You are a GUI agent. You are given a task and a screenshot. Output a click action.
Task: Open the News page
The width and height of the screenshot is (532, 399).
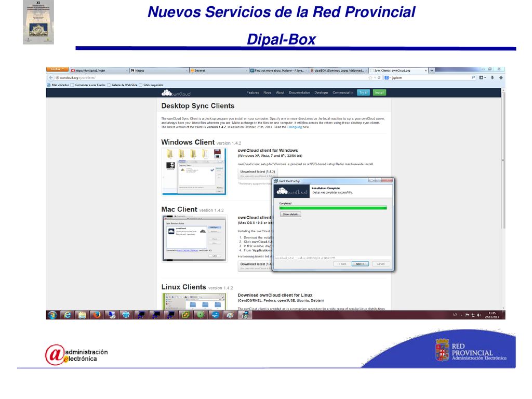(x=268, y=92)
